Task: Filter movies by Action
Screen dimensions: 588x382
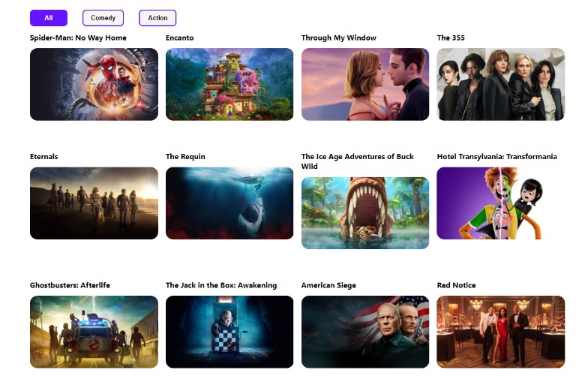Action: pyautogui.click(x=157, y=18)
